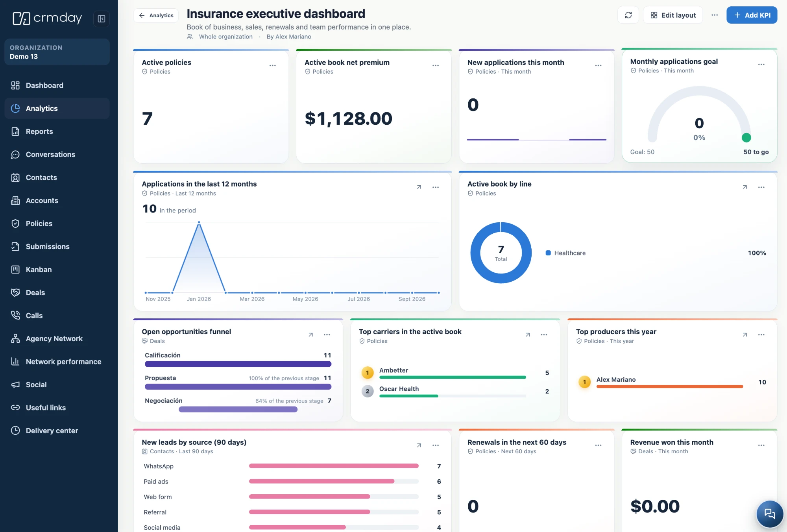
Task: Click the Accounts building icon
Action: click(15, 200)
